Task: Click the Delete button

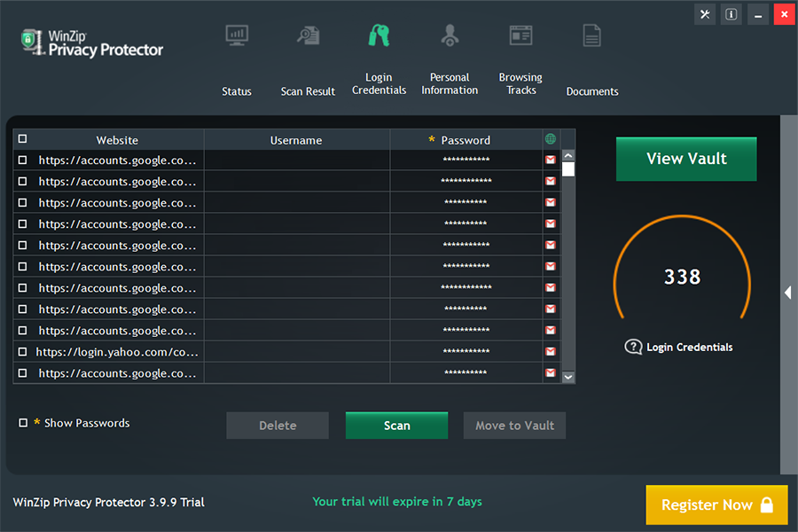Action: [x=278, y=426]
